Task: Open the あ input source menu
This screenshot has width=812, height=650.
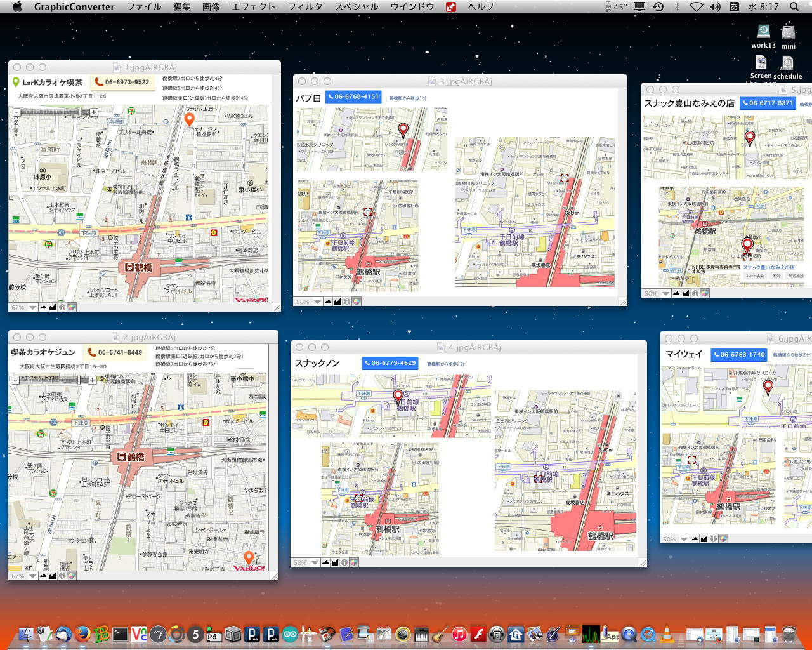Action: (734, 6)
